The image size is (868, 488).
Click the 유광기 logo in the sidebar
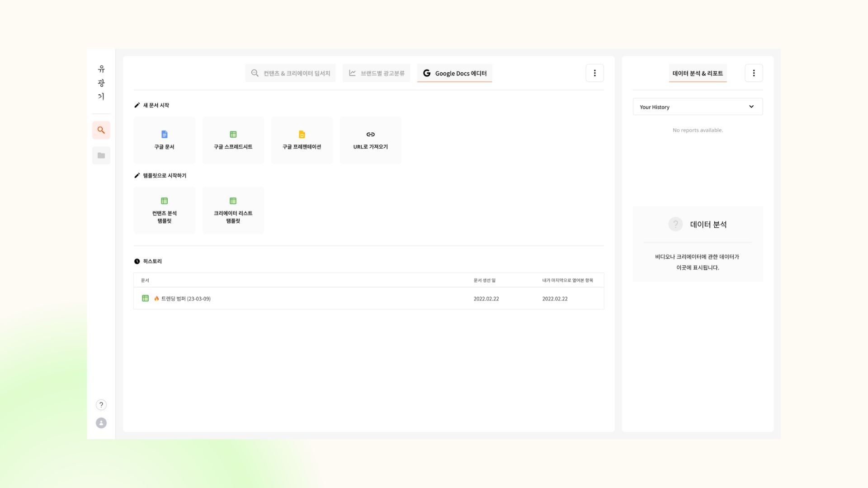tap(101, 83)
